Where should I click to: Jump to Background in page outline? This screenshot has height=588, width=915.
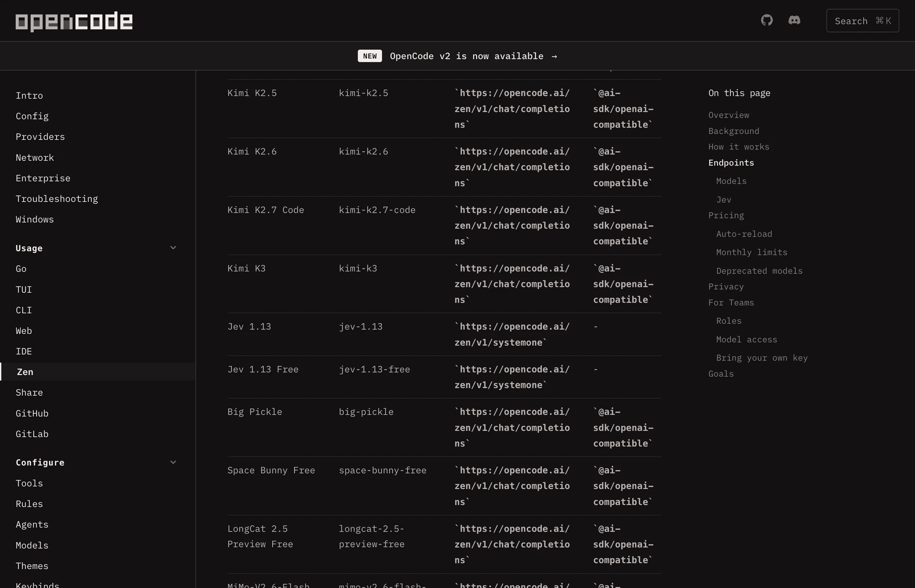pyautogui.click(x=734, y=131)
